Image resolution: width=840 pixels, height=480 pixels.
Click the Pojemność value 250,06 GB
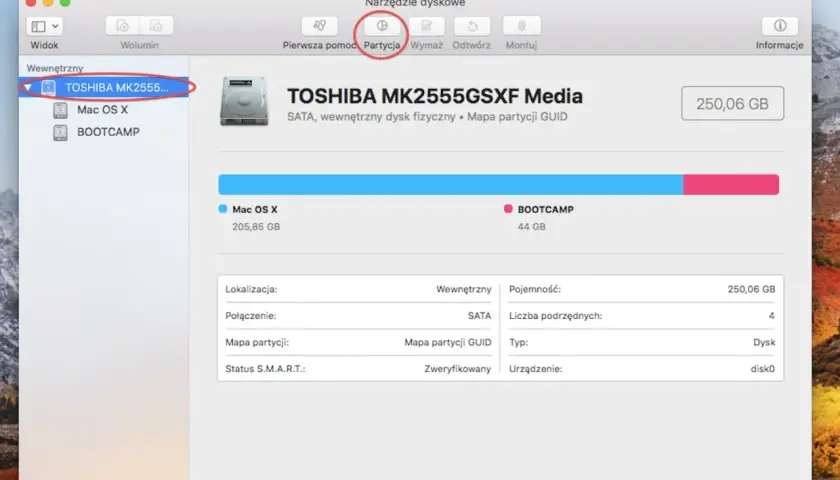click(751, 289)
